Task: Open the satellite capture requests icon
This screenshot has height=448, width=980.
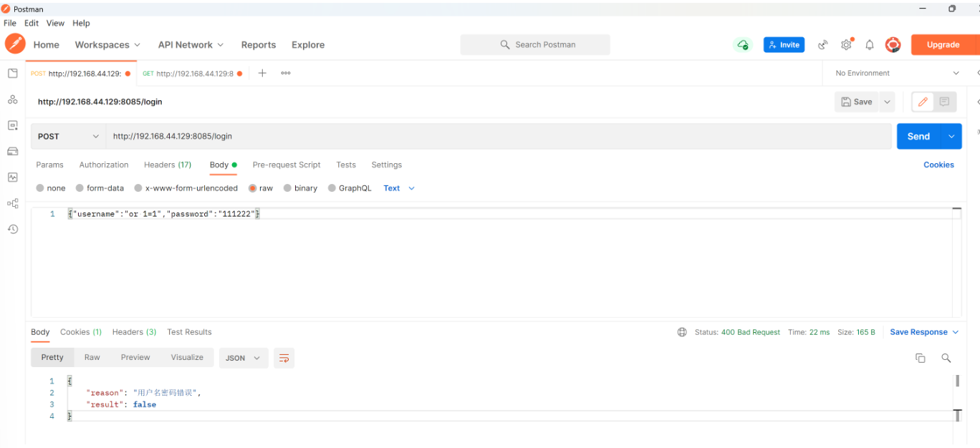Action: point(823,44)
